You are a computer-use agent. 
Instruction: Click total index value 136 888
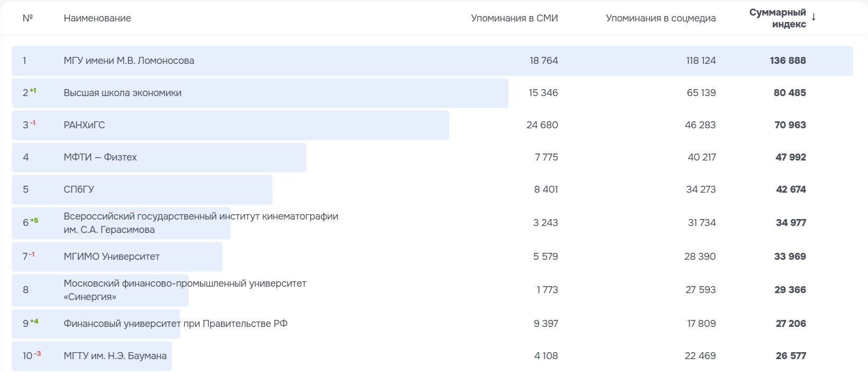787,61
